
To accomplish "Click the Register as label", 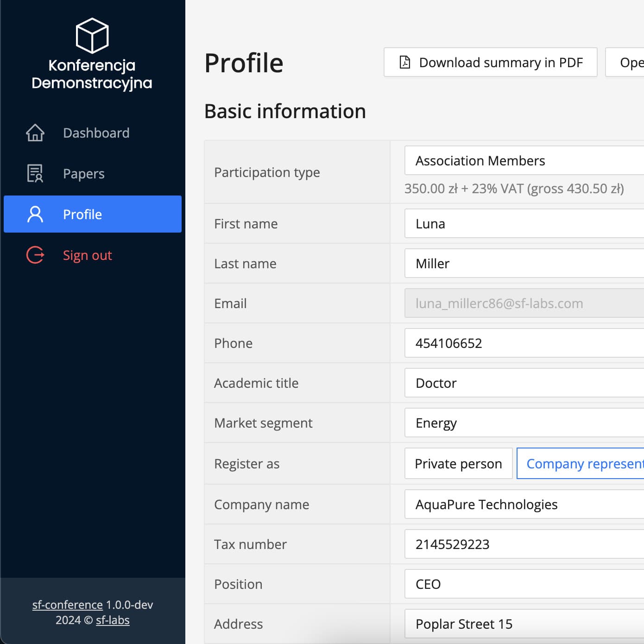I will click(x=246, y=463).
